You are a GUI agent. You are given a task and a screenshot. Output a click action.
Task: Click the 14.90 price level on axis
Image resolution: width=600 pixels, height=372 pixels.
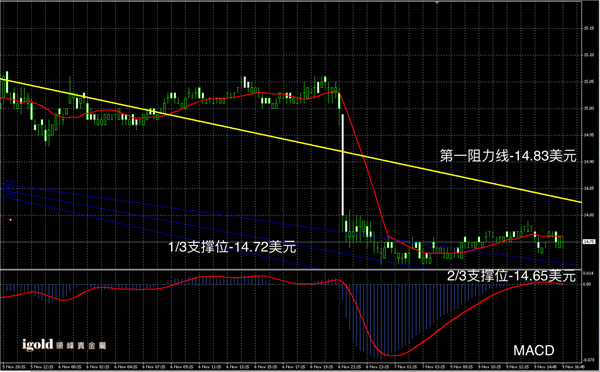[x=589, y=162]
